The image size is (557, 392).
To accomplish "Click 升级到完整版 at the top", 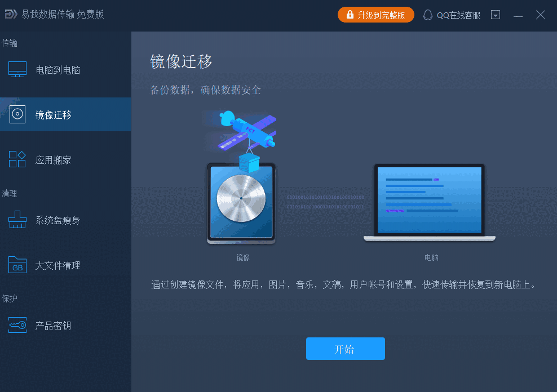I will [x=375, y=15].
